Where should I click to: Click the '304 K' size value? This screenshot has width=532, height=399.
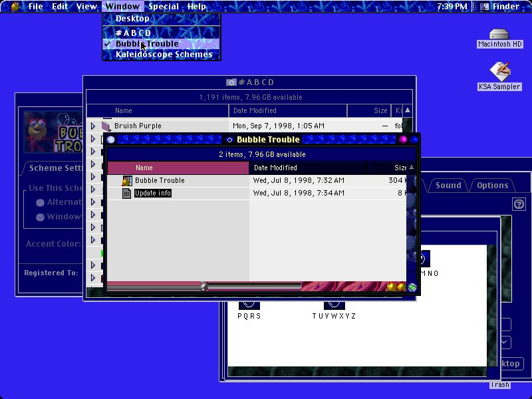[x=397, y=180]
